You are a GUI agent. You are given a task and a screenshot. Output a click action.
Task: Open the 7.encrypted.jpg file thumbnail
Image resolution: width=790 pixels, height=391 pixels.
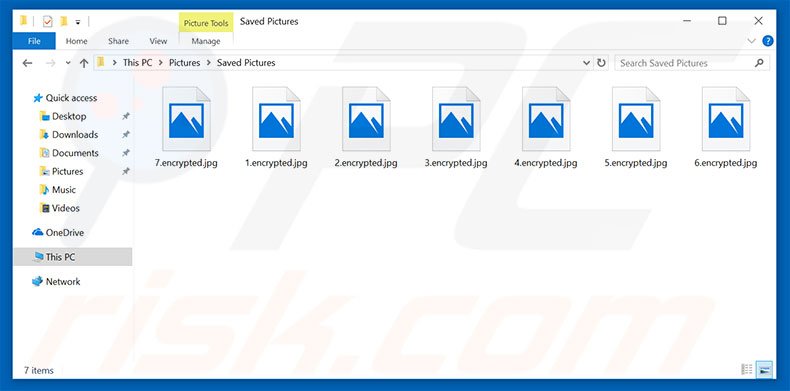186,119
